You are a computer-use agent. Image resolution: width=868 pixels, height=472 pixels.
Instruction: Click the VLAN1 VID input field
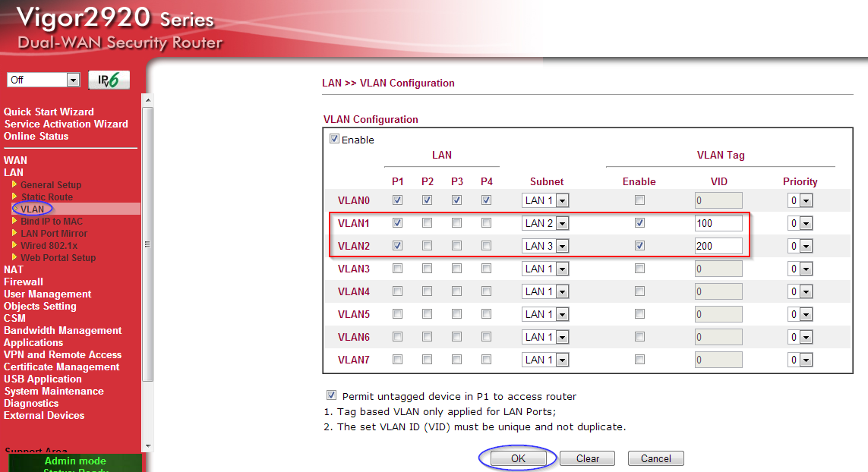(718, 223)
